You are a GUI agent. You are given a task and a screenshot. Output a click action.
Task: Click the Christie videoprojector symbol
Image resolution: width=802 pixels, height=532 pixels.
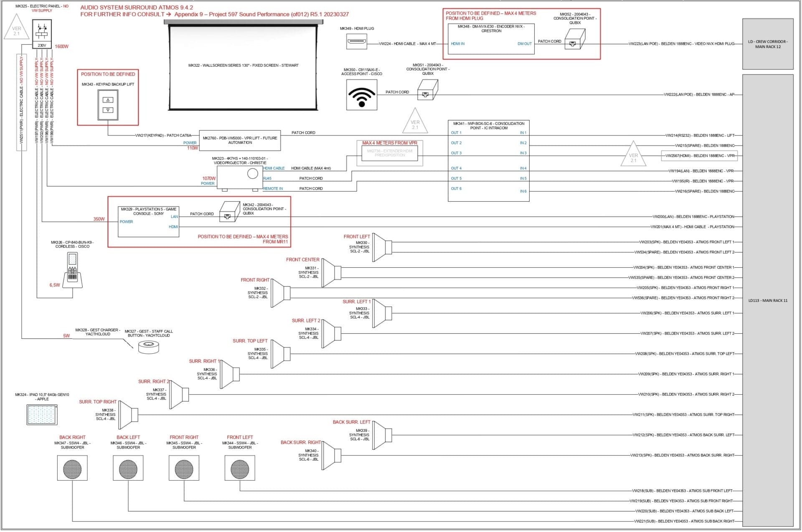240,177
